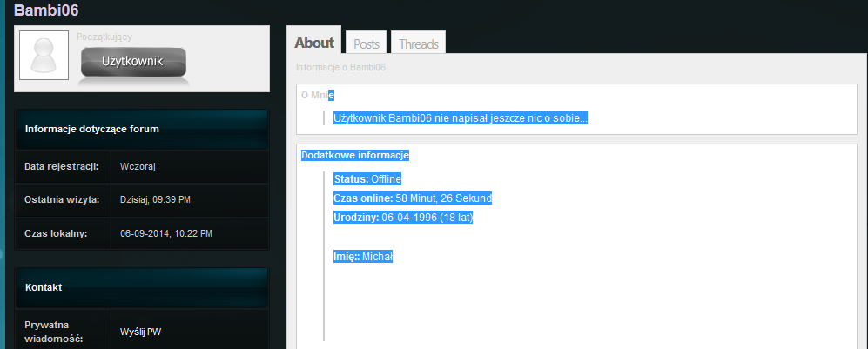Select the About tab
This screenshot has height=349, width=868.
[x=314, y=42]
